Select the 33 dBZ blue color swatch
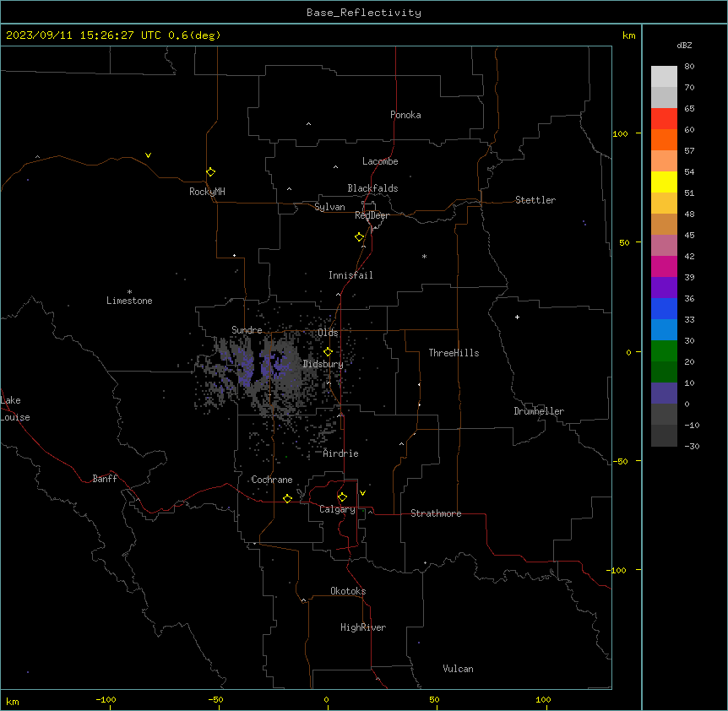The image size is (728, 711). [x=664, y=308]
